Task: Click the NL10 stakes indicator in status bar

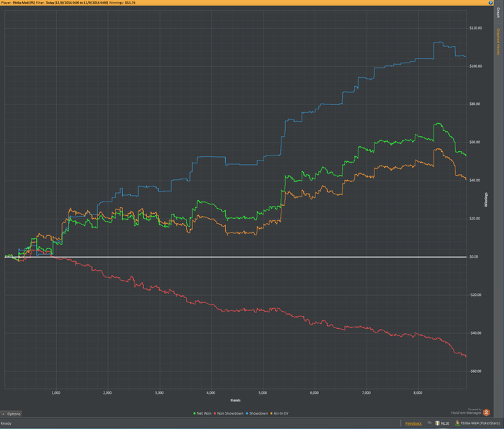Action: click(x=442, y=423)
